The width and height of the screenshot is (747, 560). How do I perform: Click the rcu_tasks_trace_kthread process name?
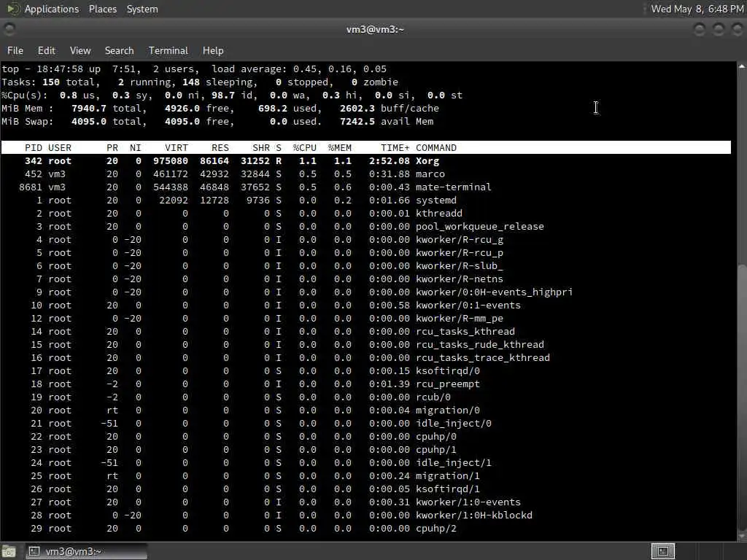point(483,358)
